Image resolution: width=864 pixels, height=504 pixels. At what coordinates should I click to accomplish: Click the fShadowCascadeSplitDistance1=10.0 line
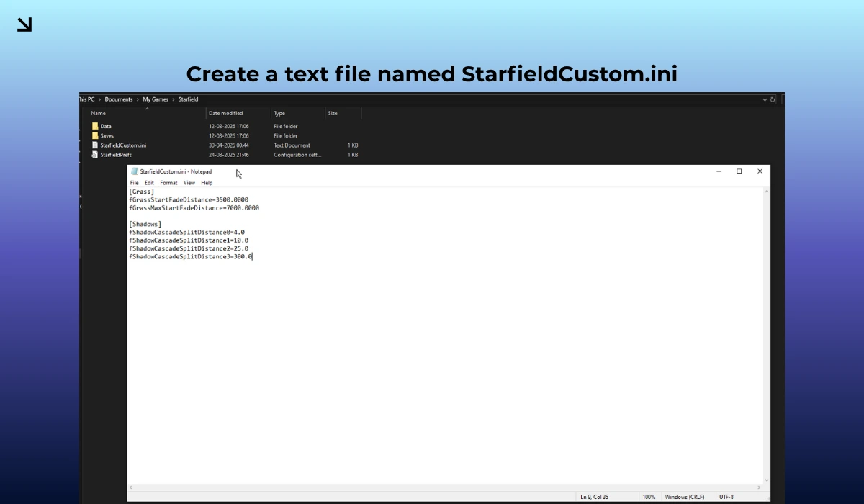pyautogui.click(x=189, y=240)
